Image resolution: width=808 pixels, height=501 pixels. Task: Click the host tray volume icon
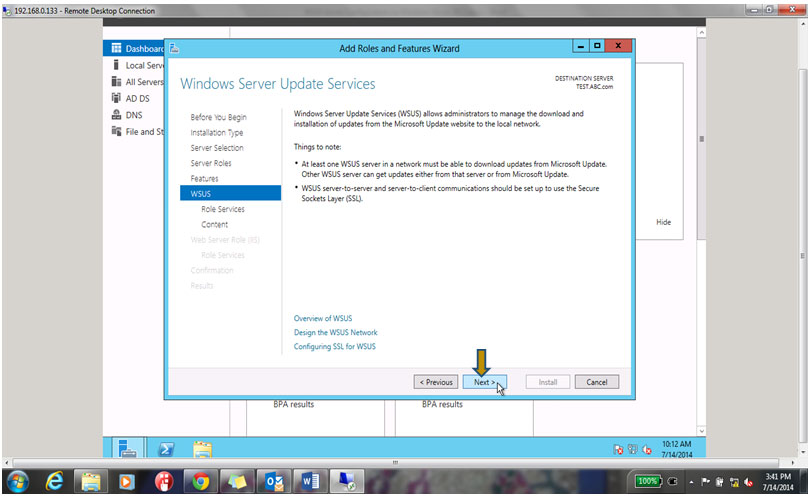click(748, 482)
